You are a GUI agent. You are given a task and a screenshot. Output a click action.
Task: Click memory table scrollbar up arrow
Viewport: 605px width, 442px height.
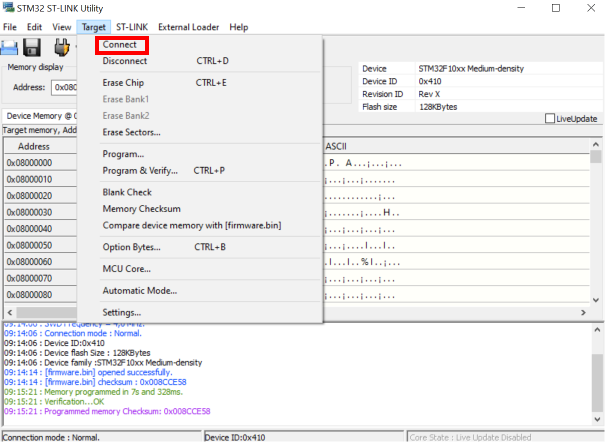(596, 157)
